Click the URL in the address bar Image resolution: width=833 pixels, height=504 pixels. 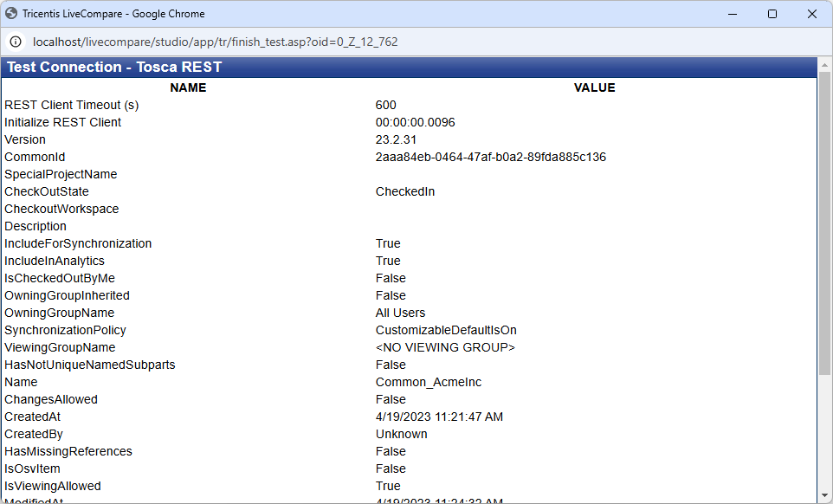click(215, 42)
